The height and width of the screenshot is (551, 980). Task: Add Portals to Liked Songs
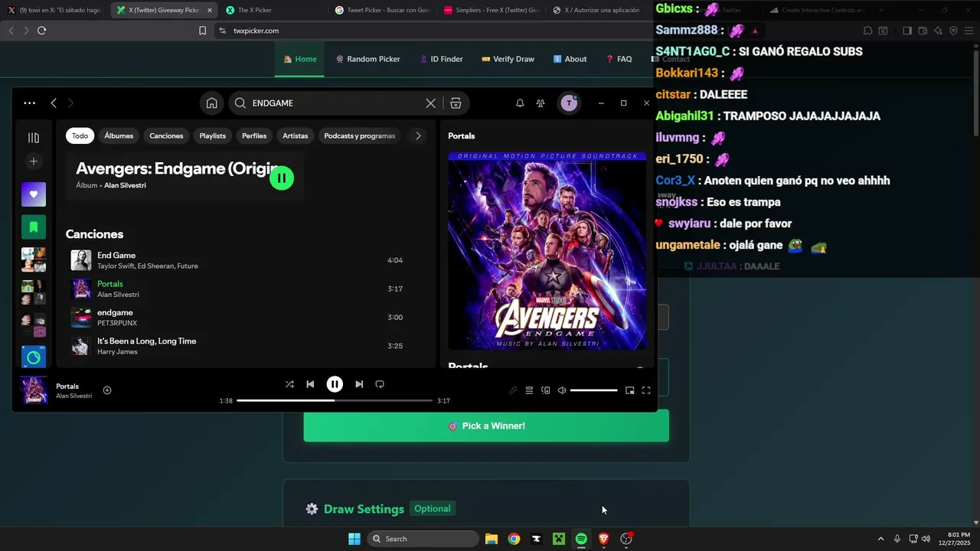click(107, 390)
